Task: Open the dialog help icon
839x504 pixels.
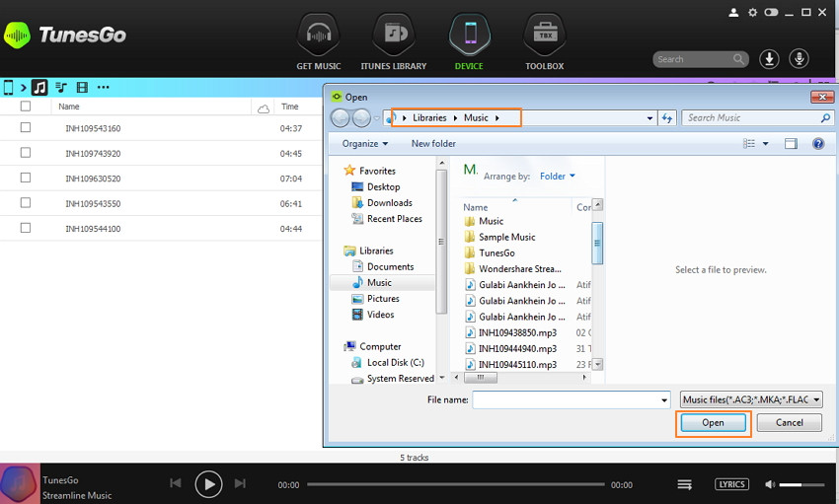Action: 818,143
